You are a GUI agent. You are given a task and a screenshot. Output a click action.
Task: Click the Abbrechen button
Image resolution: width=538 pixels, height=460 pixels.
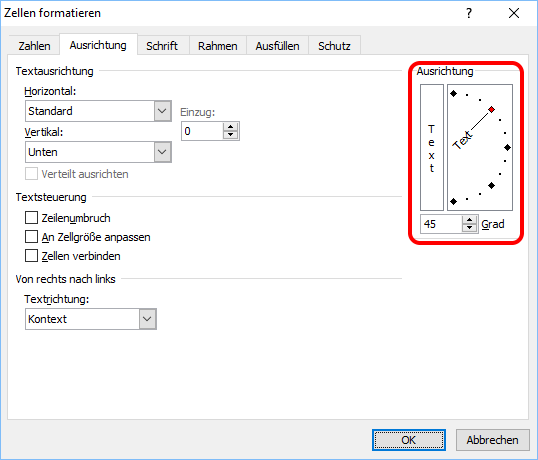coord(492,440)
